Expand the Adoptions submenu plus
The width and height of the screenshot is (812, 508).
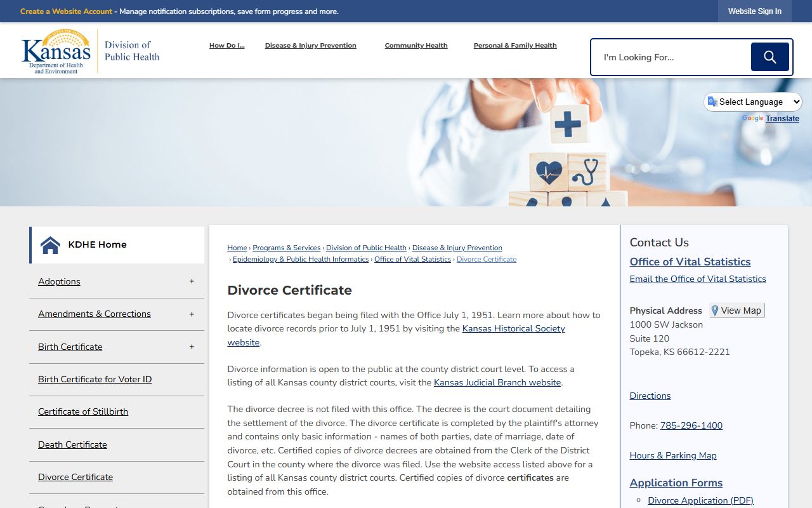click(192, 281)
